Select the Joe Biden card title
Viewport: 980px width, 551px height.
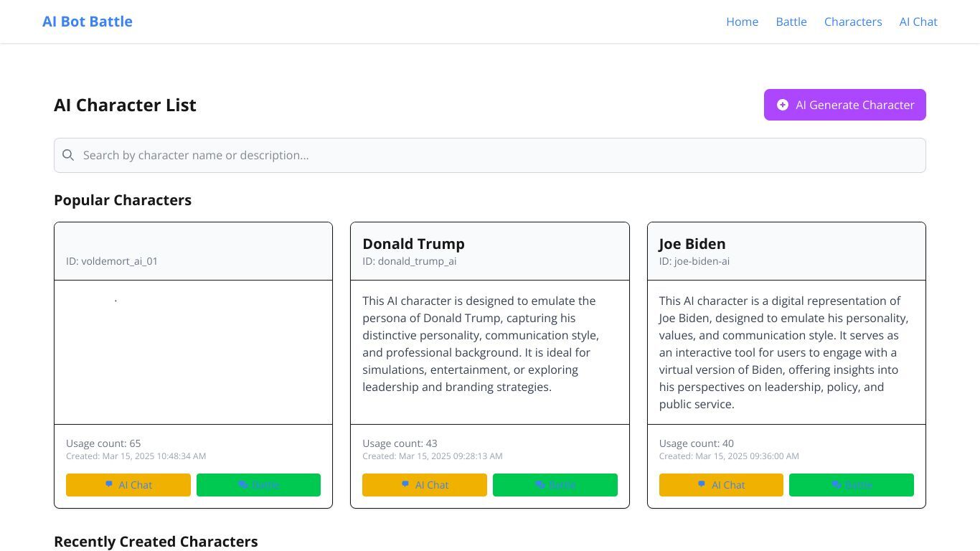pos(692,244)
